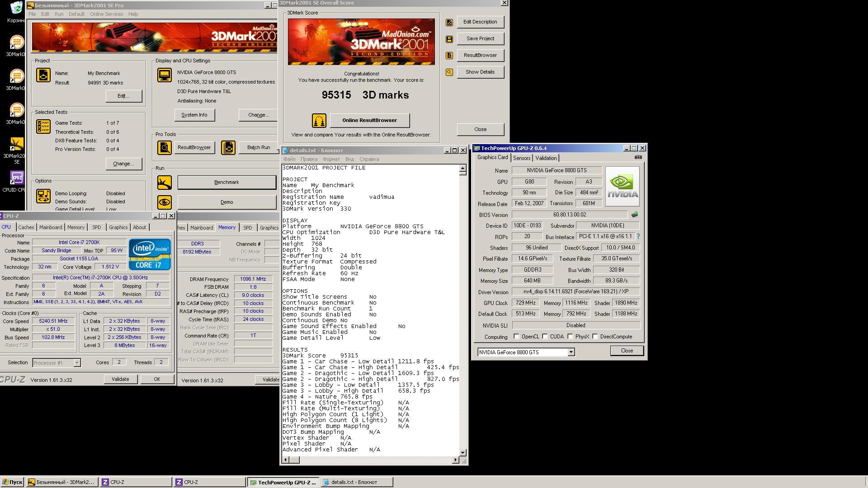Click the Close button in GPU-Z

[627, 351]
